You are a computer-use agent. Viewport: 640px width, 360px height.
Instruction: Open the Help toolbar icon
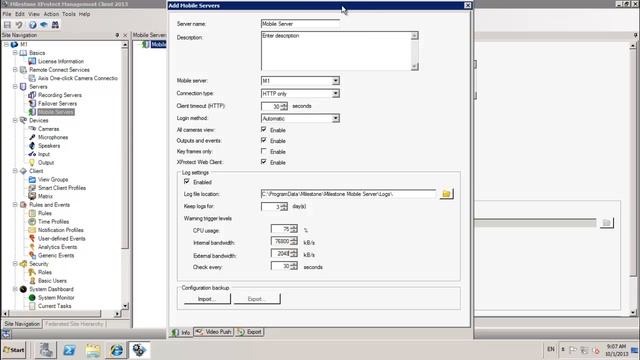[x=32, y=25]
